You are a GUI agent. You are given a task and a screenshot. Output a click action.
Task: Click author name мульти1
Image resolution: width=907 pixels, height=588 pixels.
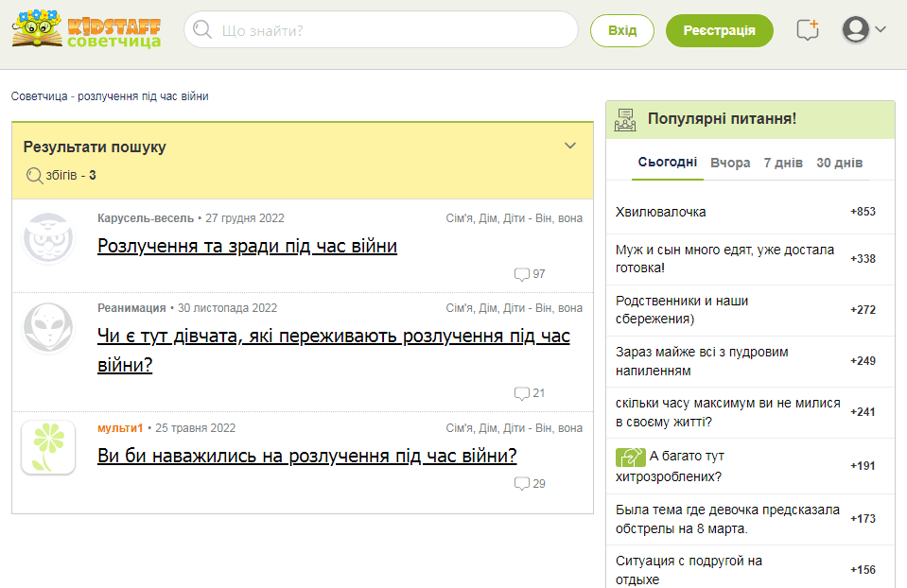[120, 428]
